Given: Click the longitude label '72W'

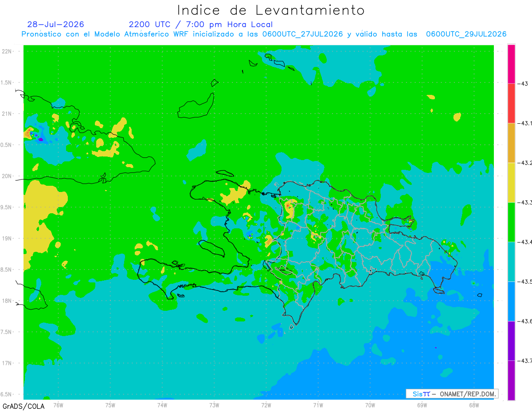Looking at the screenshot, I should click(266, 405).
